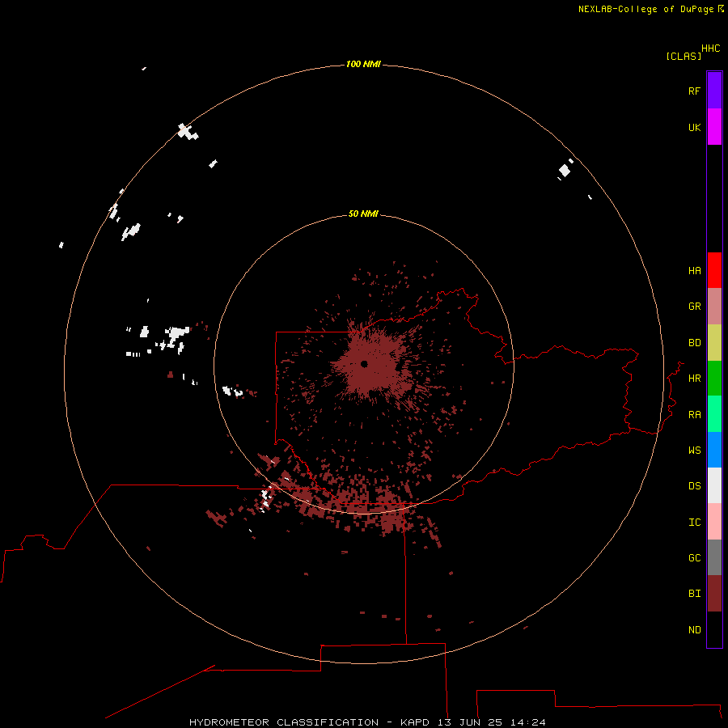Click the 14:24 timestamp
728x728 pixels.
click(527, 722)
